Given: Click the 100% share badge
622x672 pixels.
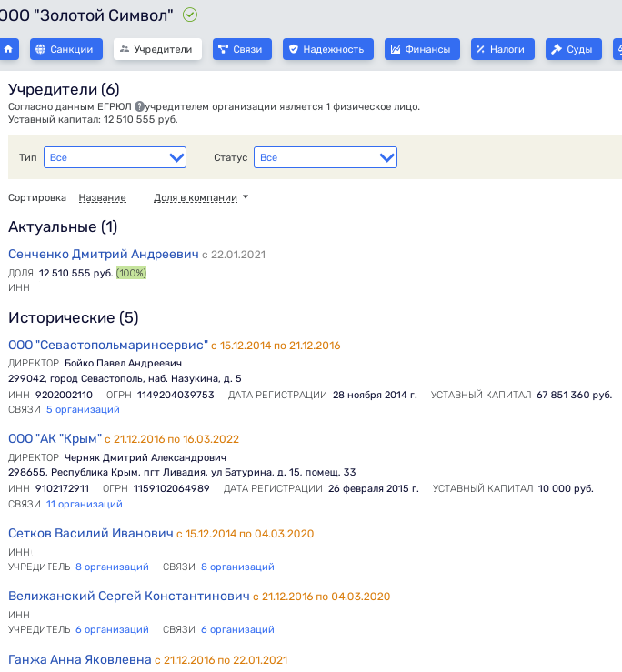Looking at the screenshot, I should point(131,273).
